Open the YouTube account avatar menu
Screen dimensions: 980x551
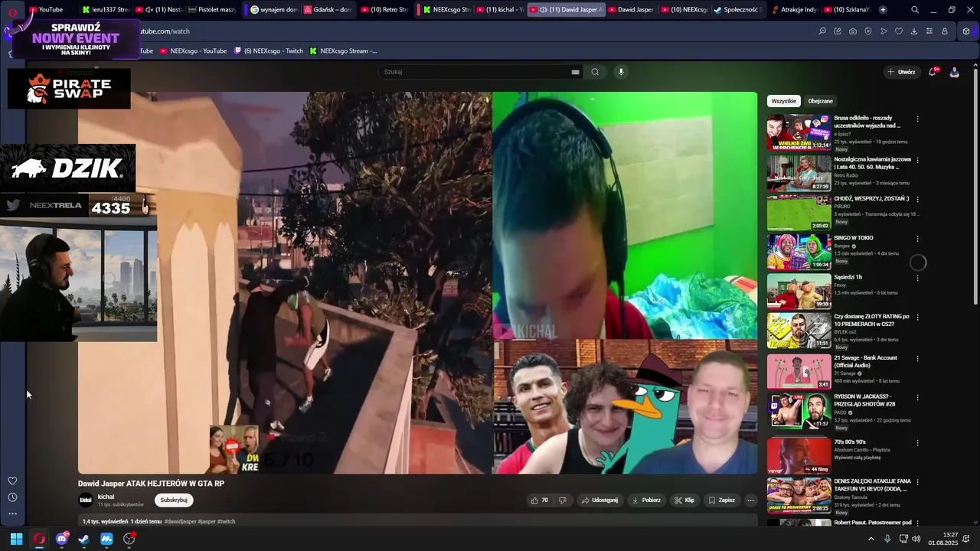pos(954,72)
